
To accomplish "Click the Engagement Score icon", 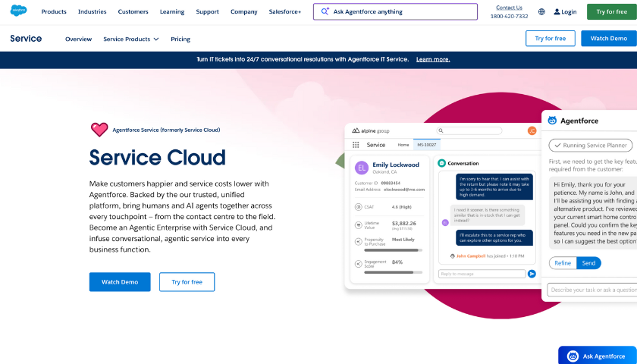I will coord(358,264).
